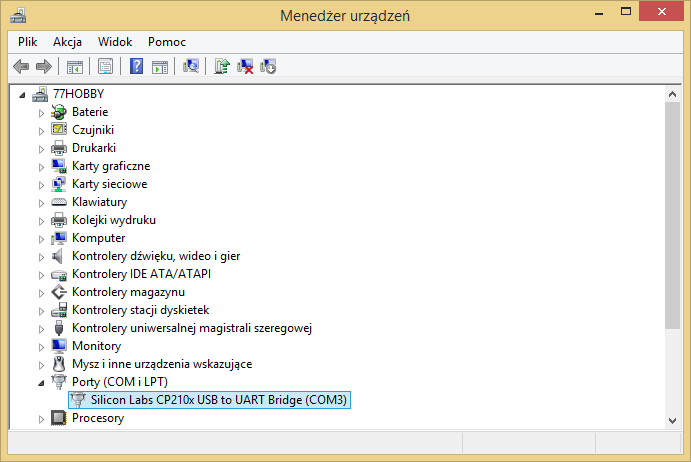Collapse the 77HOBBY root node
The height and width of the screenshot is (462, 691).
tap(22, 95)
